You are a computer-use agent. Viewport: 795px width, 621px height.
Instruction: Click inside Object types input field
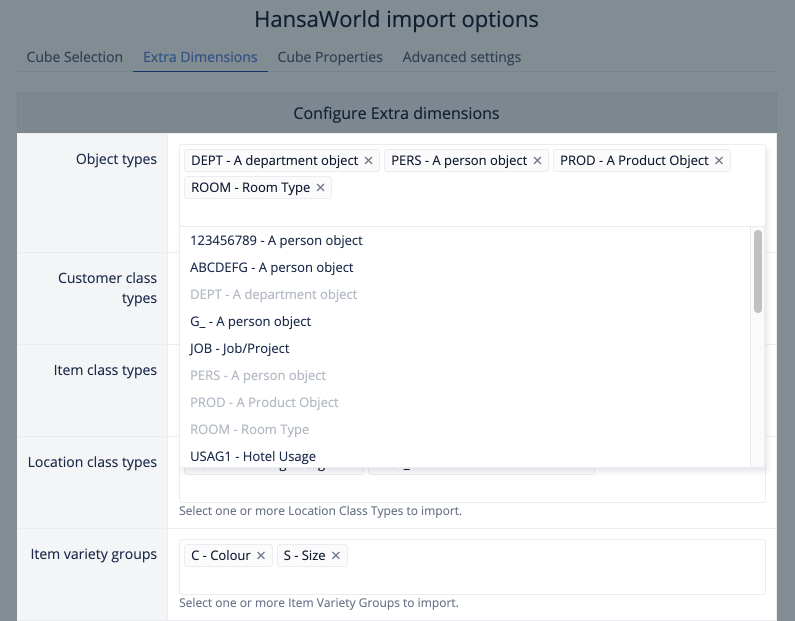(x=470, y=210)
